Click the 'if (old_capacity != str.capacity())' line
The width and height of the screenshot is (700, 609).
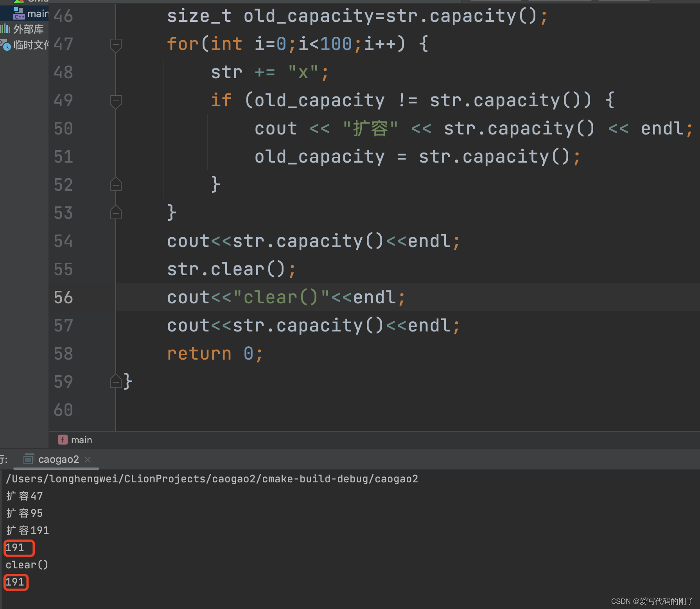(x=413, y=100)
